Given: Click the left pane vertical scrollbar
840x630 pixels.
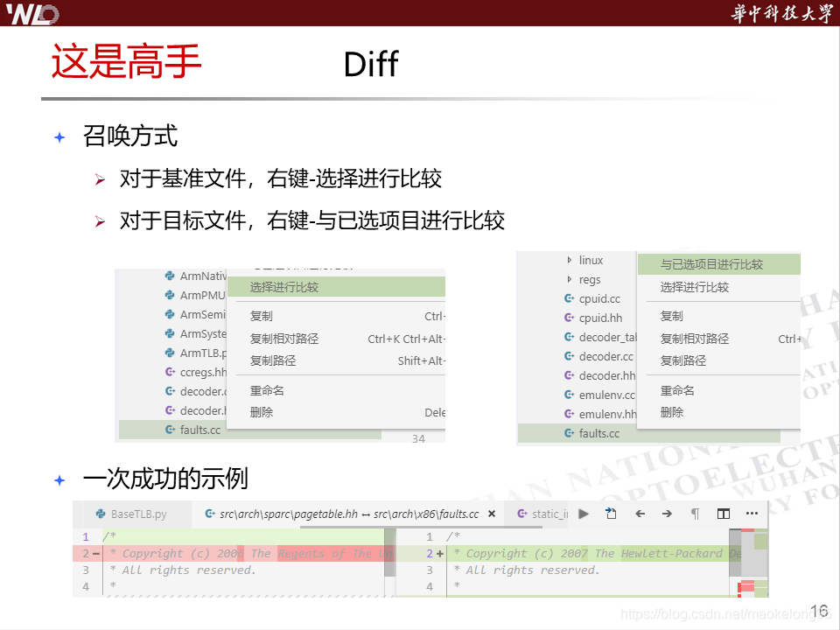Looking at the screenshot, I should [390, 553].
